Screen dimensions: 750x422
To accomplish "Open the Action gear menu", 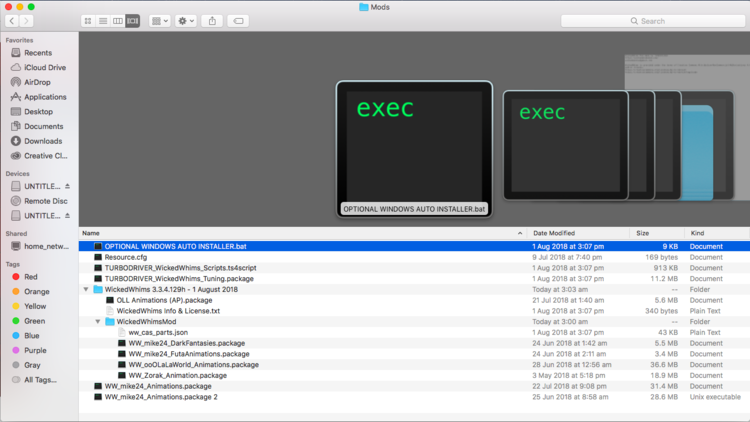I will pyautogui.click(x=186, y=21).
